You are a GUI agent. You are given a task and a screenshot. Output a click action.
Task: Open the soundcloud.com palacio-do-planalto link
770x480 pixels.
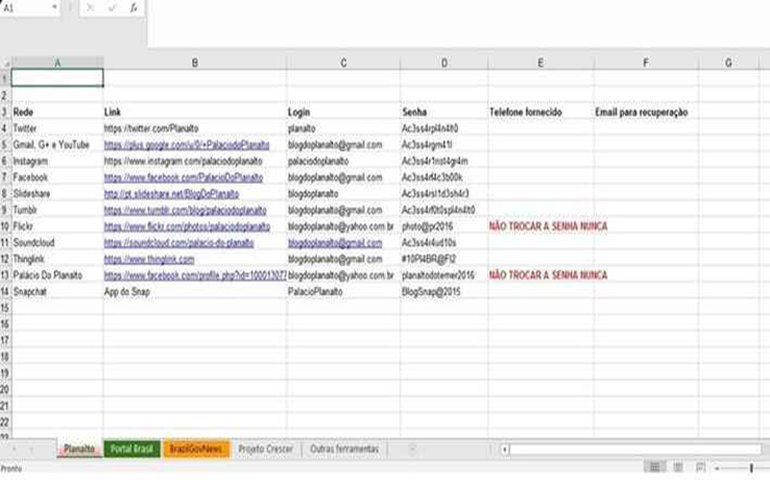(x=179, y=243)
